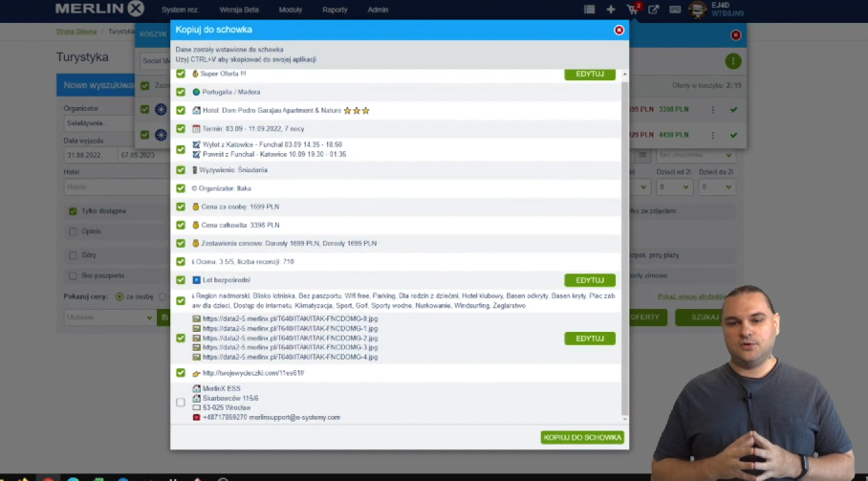This screenshot has height=481, width=868.
Task: Click the save icon next to Ulubione
Action: [x=163, y=317]
